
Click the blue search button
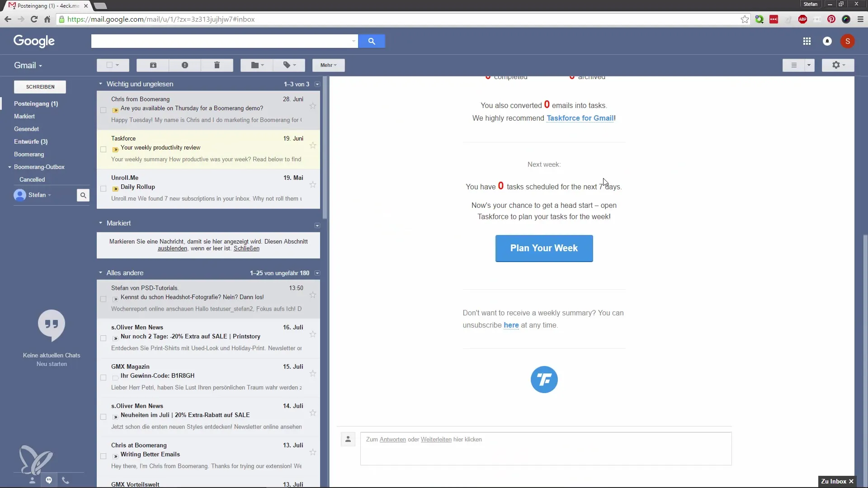[372, 41]
